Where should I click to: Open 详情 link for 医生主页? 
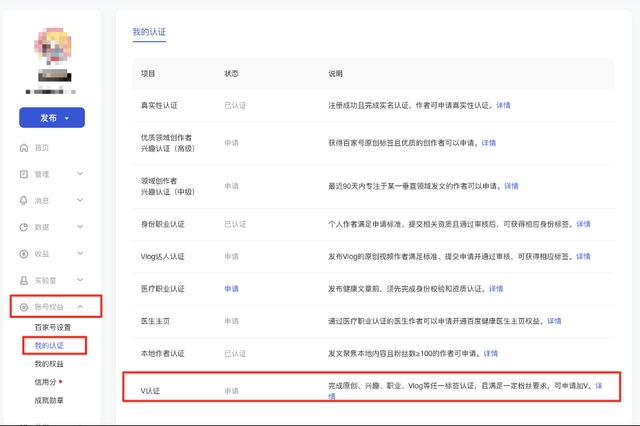click(554, 321)
